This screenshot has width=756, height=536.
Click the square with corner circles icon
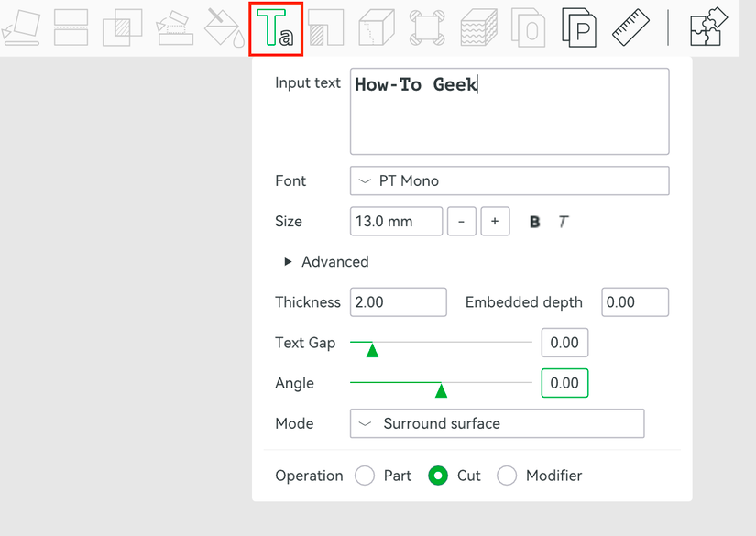tap(427, 28)
